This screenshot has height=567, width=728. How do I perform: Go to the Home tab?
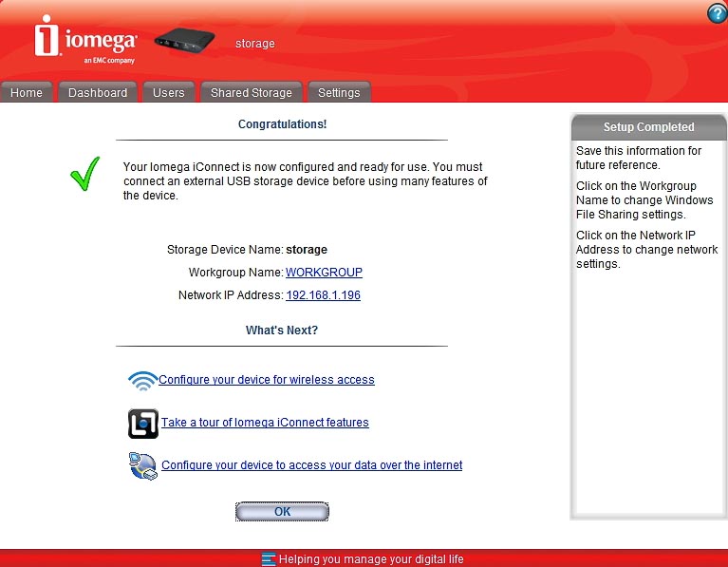(x=27, y=92)
